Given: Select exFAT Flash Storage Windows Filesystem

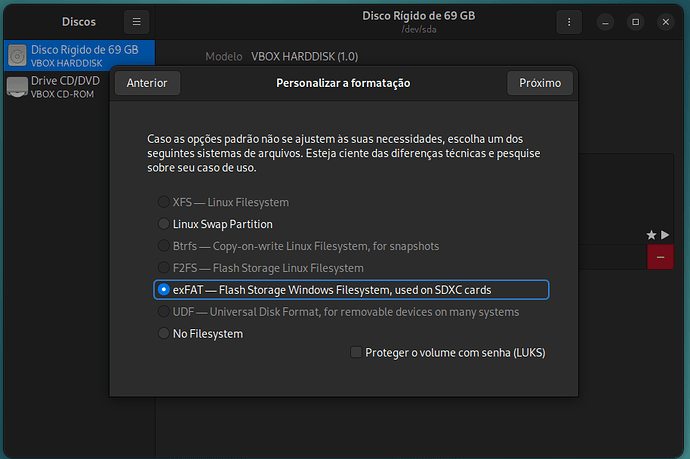Looking at the screenshot, I should (164, 290).
